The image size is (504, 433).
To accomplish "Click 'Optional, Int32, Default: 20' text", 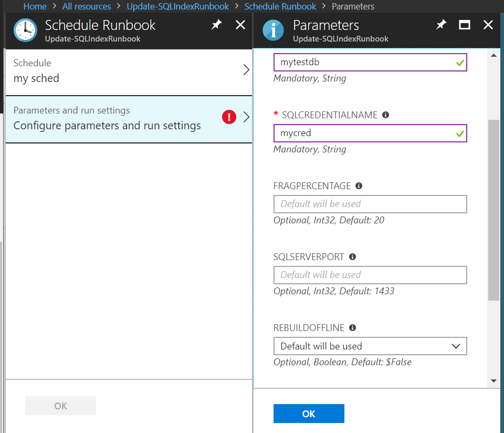I will tap(329, 220).
